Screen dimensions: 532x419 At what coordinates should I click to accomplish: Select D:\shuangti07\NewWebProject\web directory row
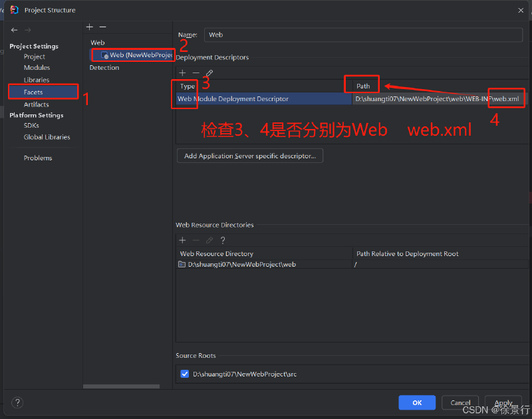coord(264,264)
